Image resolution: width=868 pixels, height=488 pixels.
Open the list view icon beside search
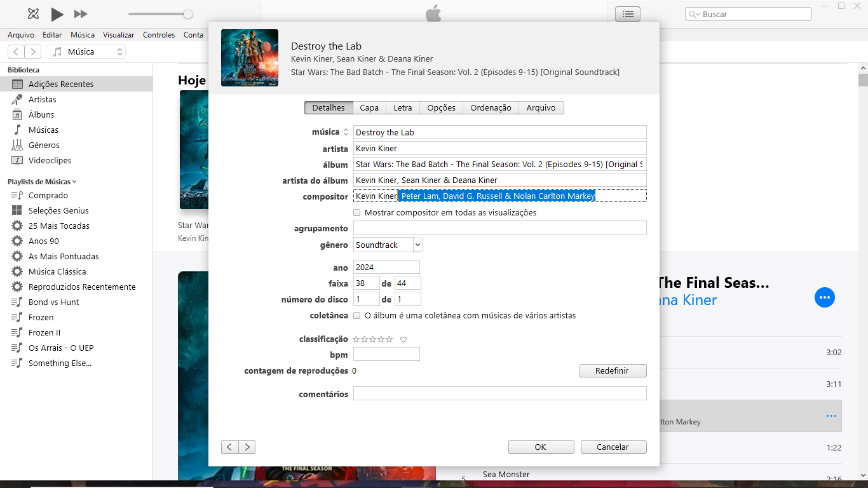pos(628,14)
